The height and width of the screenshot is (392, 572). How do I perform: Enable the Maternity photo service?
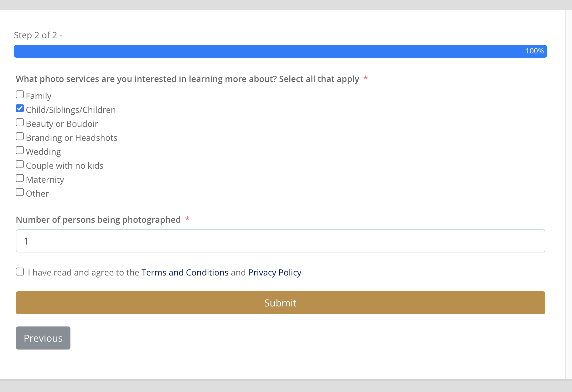click(20, 178)
